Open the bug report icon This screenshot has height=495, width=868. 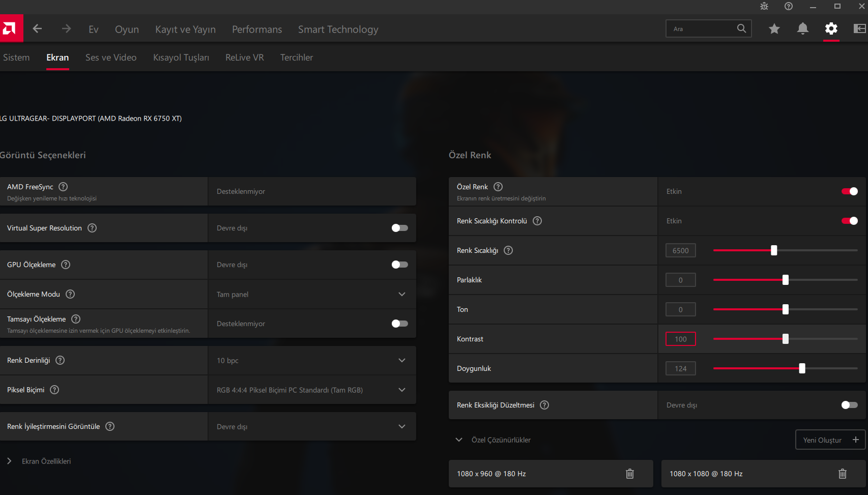tap(764, 6)
